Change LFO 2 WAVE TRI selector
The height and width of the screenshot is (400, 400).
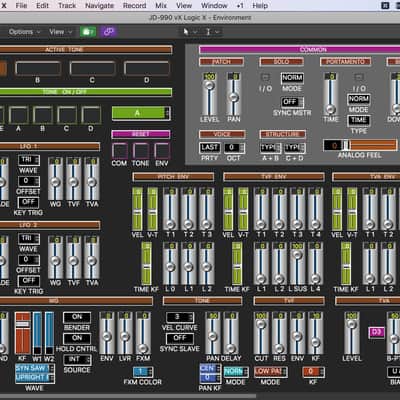[29, 239]
